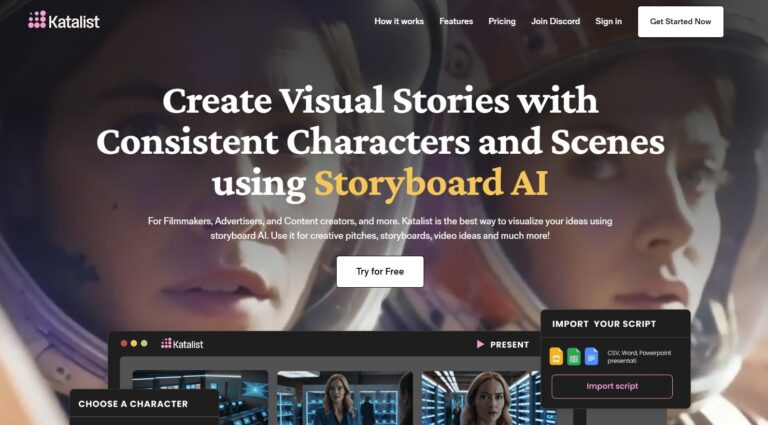Click the Katalist logo in header

click(64, 20)
